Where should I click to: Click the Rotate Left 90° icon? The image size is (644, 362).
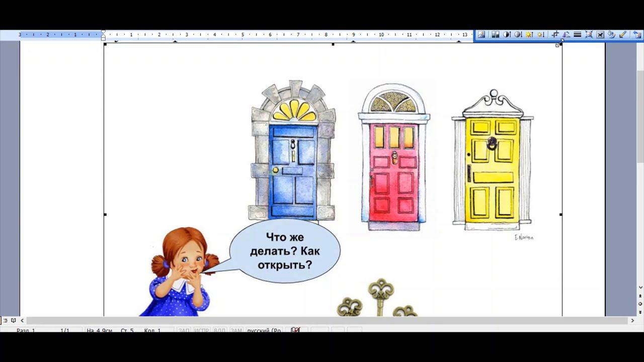click(x=566, y=35)
